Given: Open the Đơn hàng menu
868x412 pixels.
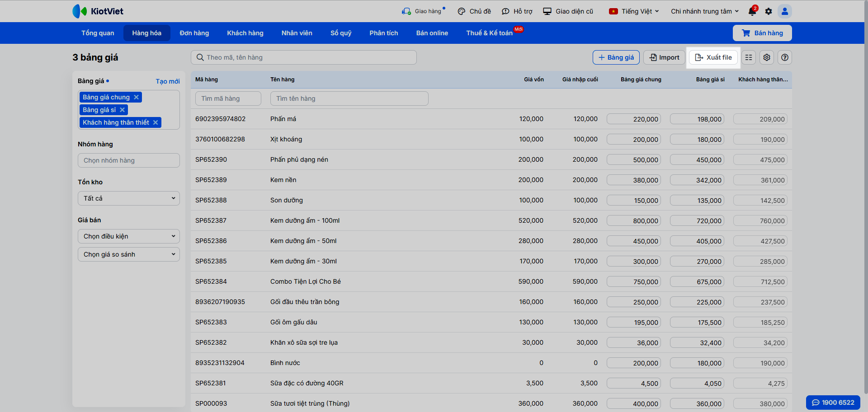Looking at the screenshot, I should click(194, 33).
